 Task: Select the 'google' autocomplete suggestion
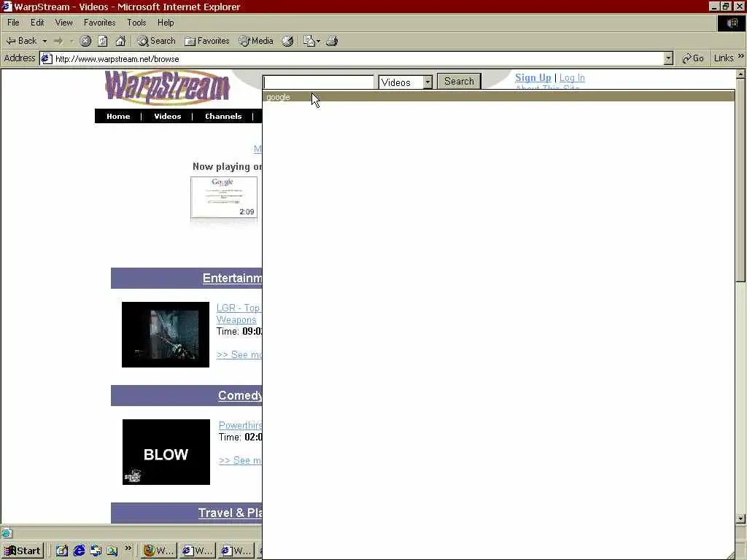(x=498, y=97)
